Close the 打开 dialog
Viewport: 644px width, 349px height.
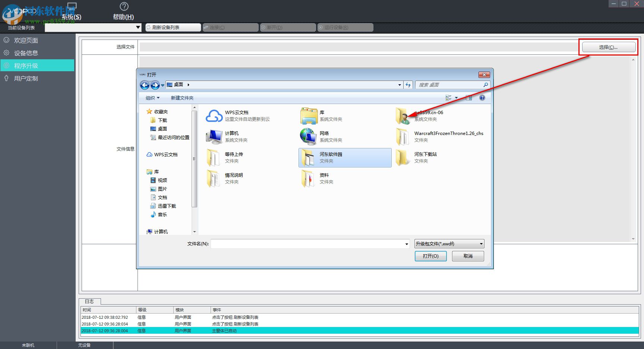point(484,75)
